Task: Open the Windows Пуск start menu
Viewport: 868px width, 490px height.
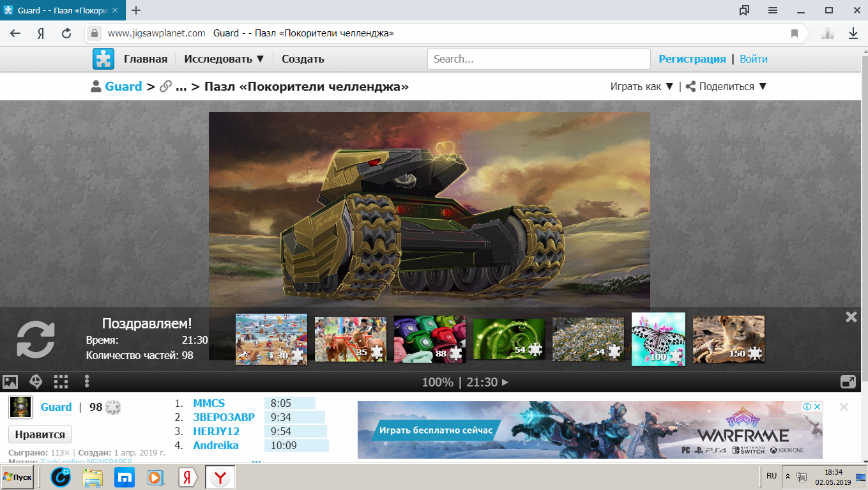Action: pyautogui.click(x=17, y=477)
